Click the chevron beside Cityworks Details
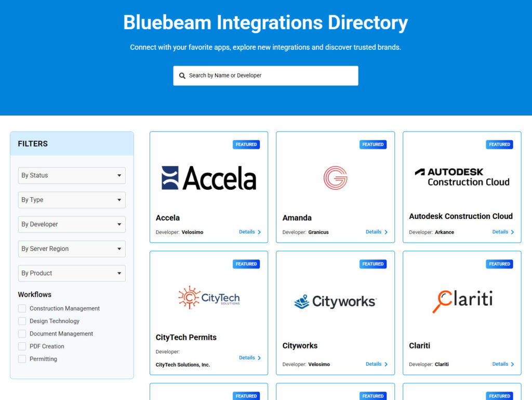Viewport: 532px width, 400px height. pos(386,364)
